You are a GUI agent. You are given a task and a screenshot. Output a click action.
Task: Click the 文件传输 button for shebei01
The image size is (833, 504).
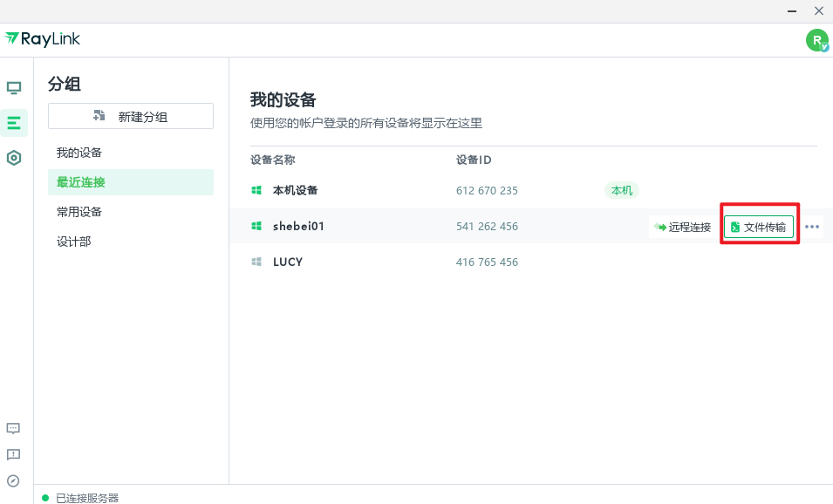coord(758,225)
